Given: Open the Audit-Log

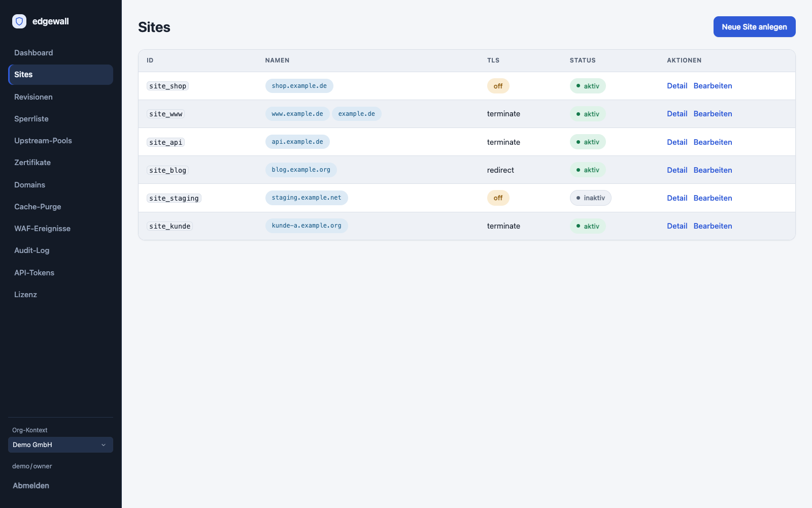Looking at the screenshot, I should coord(60,250).
